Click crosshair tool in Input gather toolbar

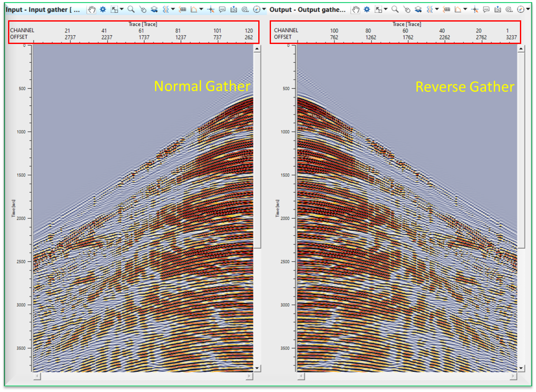(x=210, y=9)
